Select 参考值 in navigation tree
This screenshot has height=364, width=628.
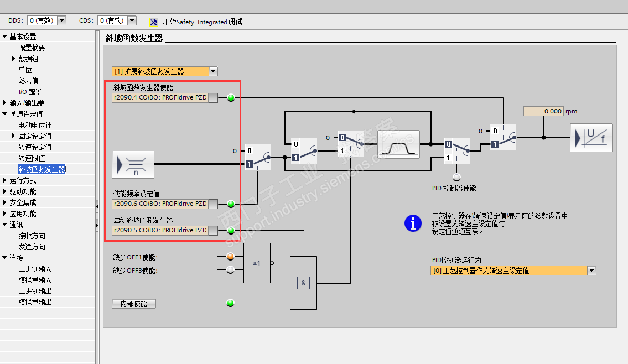point(28,81)
